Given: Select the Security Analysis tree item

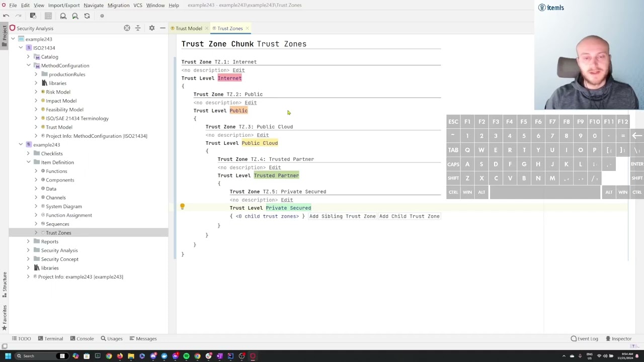Looking at the screenshot, I should [59, 250].
